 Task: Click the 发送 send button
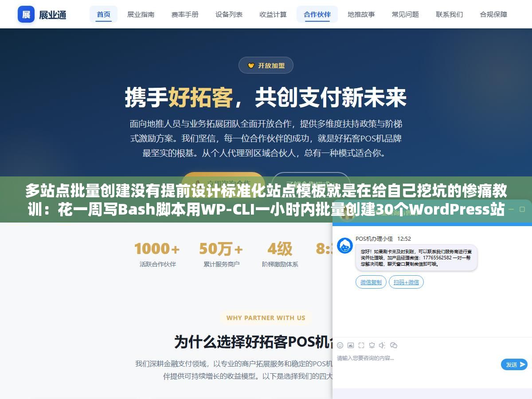coord(514,364)
